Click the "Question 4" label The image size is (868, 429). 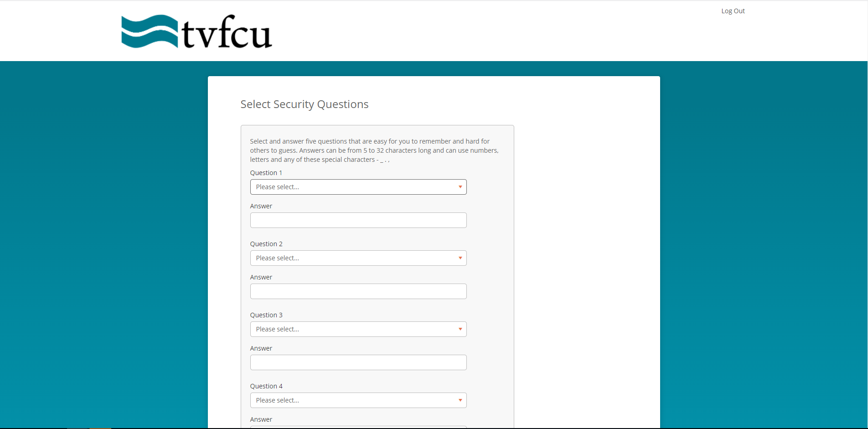click(x=266, y=386)
